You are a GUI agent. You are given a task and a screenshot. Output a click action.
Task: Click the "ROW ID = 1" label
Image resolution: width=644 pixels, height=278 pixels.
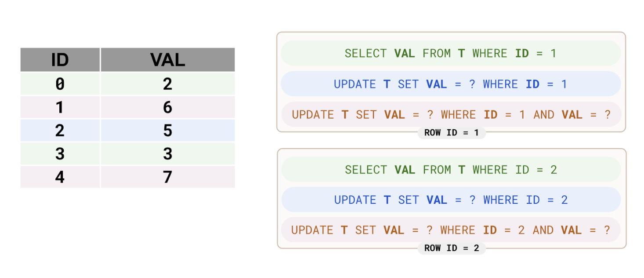pos(451,133)
